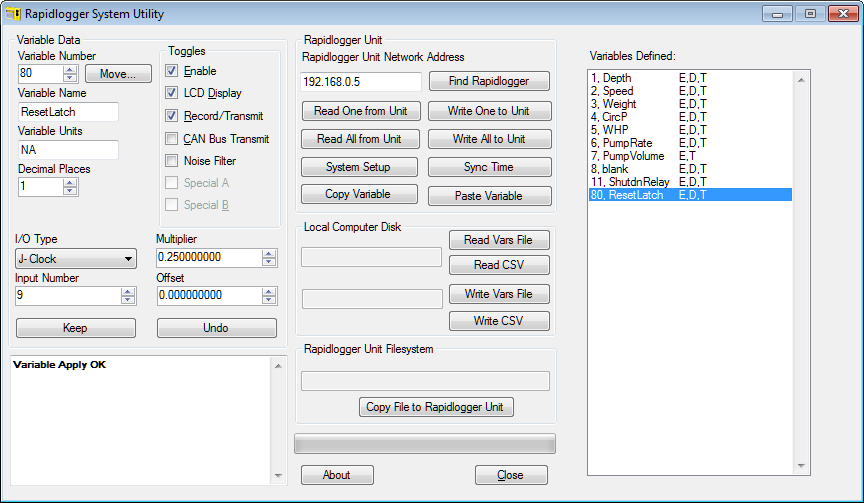Viewport: 864px width, 503px height.
Task: Click Find Rapidlogger button
Action: tap(489, 81)
